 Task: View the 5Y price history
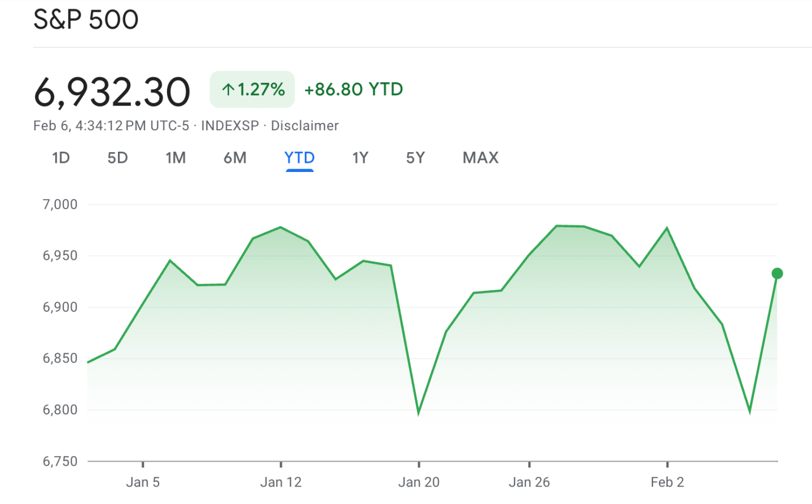pos(415,158)
